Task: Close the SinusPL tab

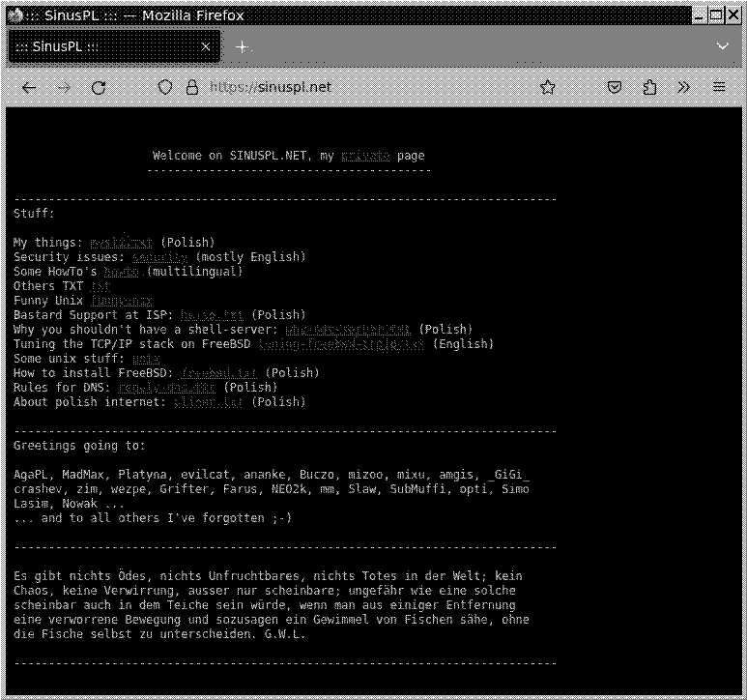Action: click(x=205, y=46)
